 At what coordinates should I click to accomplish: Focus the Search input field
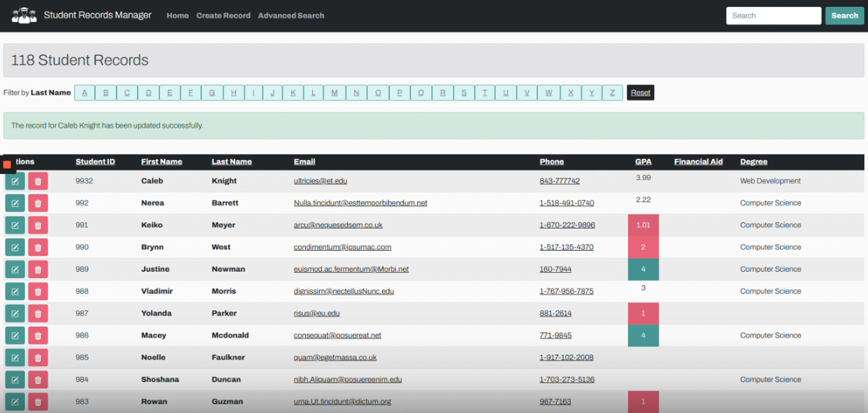pos(774,16)
